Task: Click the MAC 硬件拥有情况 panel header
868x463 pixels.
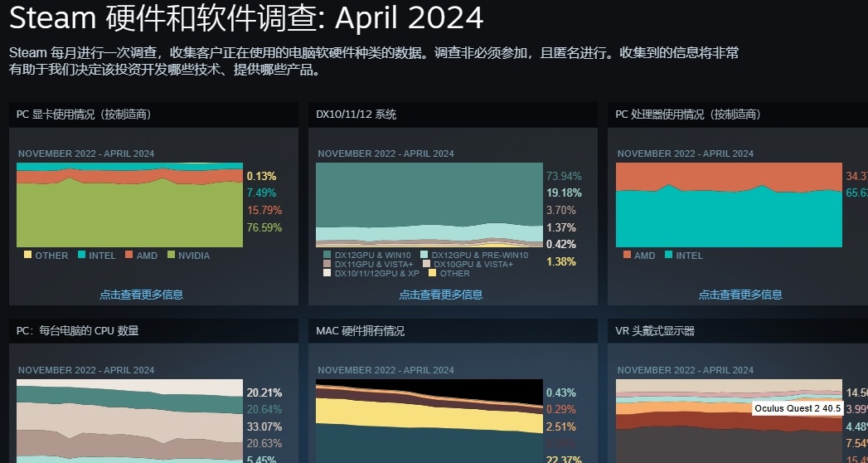Action: [453, 331]
